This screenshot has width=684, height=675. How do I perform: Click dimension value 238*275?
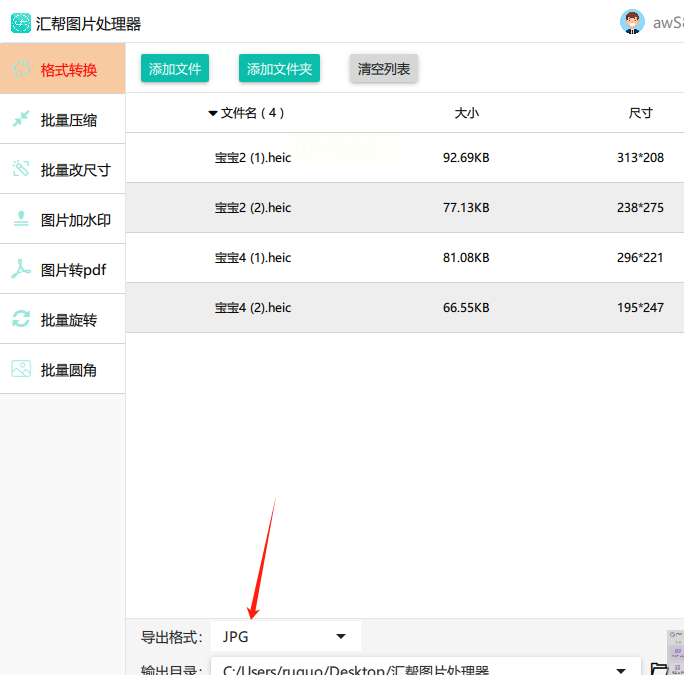pos(640,208)
